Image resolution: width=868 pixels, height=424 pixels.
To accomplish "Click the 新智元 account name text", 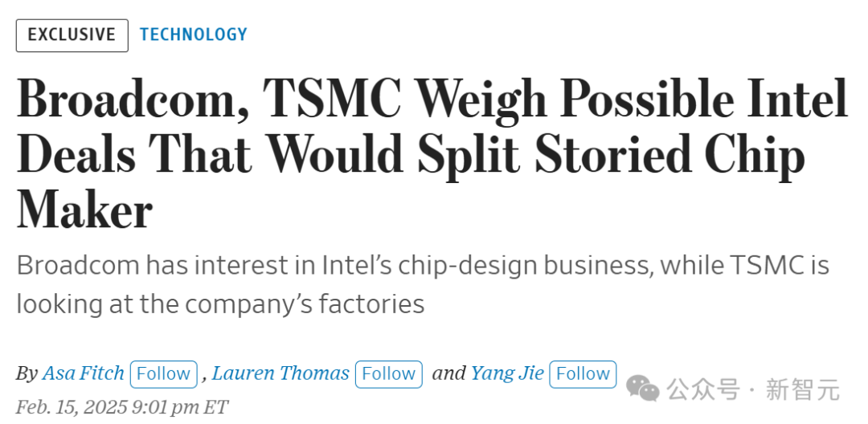I will [803, 389].
